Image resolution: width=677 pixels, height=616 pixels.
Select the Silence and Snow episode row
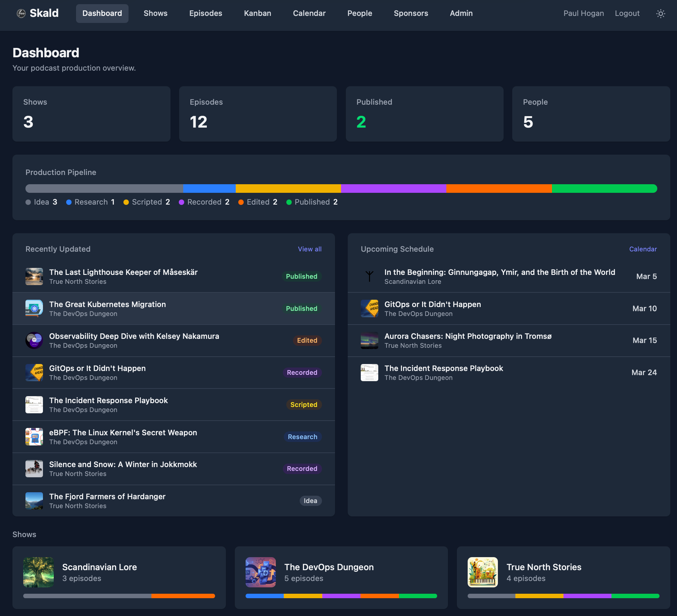point(173,469)
